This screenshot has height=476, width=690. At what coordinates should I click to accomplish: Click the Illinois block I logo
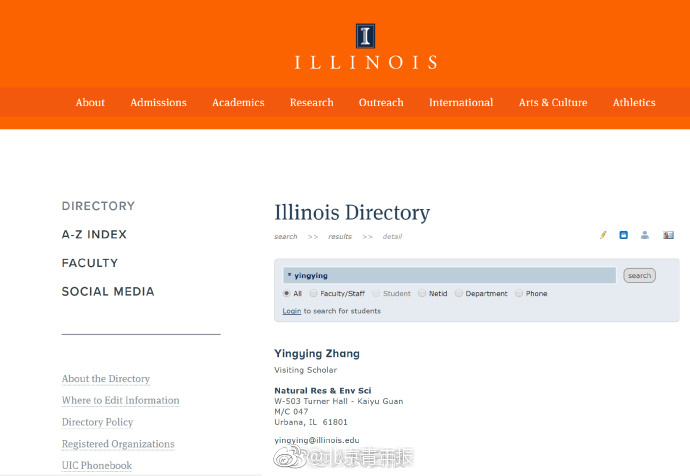(x=365, y=36)
